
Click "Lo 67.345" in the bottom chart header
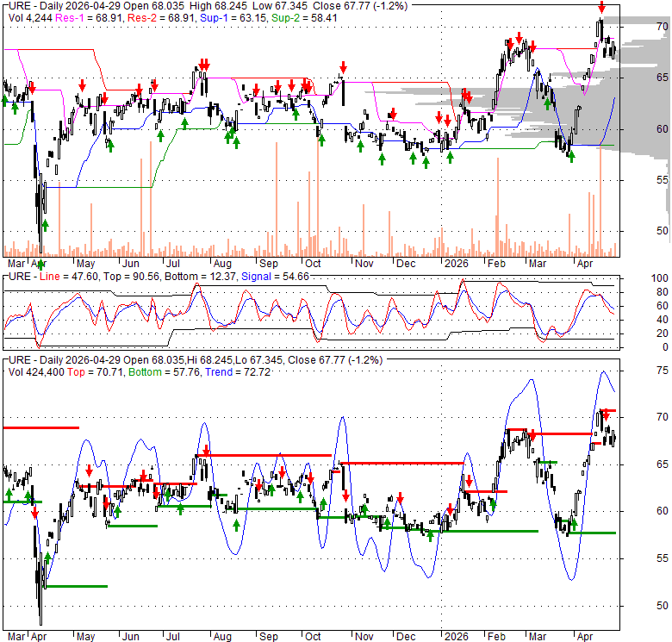point(258,360)
